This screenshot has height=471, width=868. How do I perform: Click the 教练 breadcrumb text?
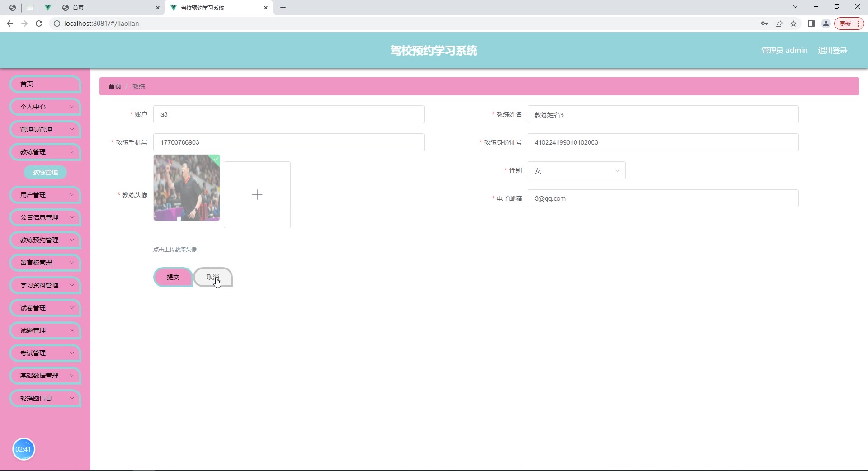click(x=139, y=86)
